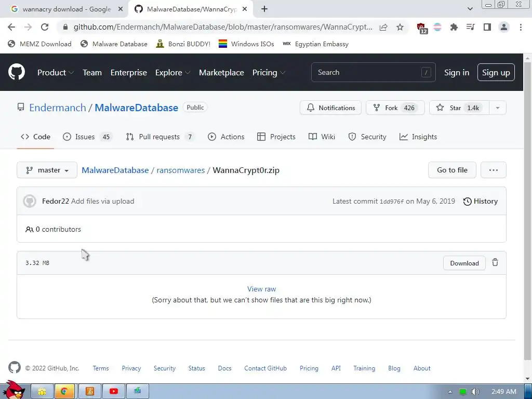
Task: Open the Endermanch owner link
Action: [58, 108]
